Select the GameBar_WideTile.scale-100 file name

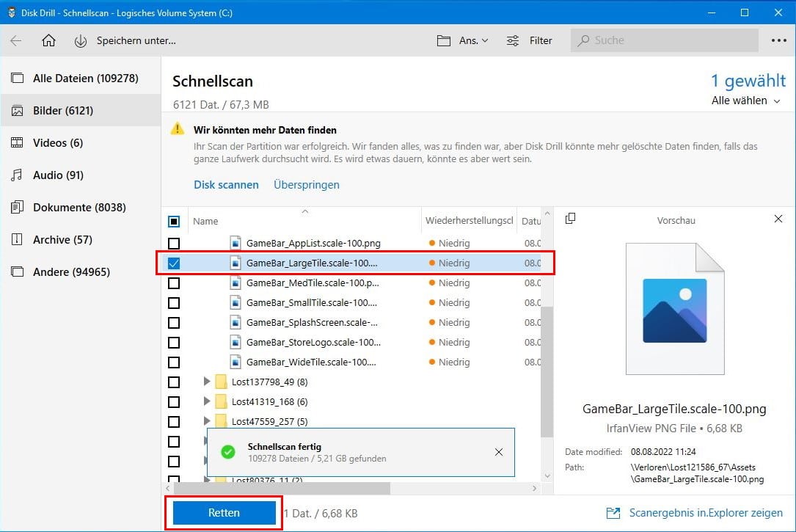pyautogui.click(x=311, y=362)
